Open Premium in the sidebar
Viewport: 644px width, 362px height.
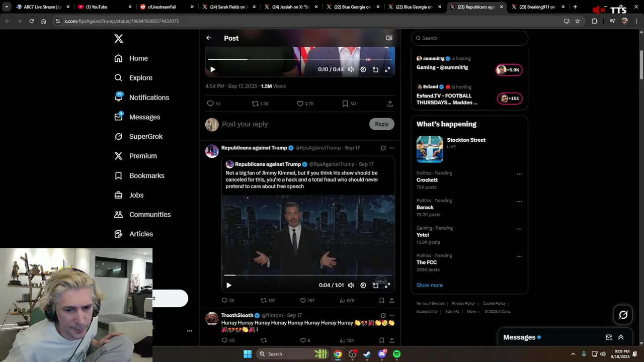(136, 156)
